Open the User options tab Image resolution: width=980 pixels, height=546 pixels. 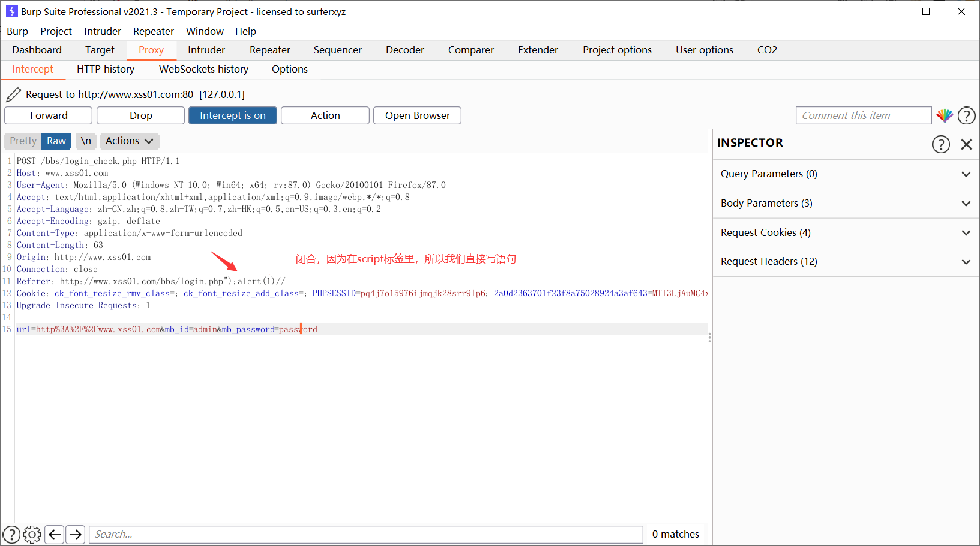(705, 50)
